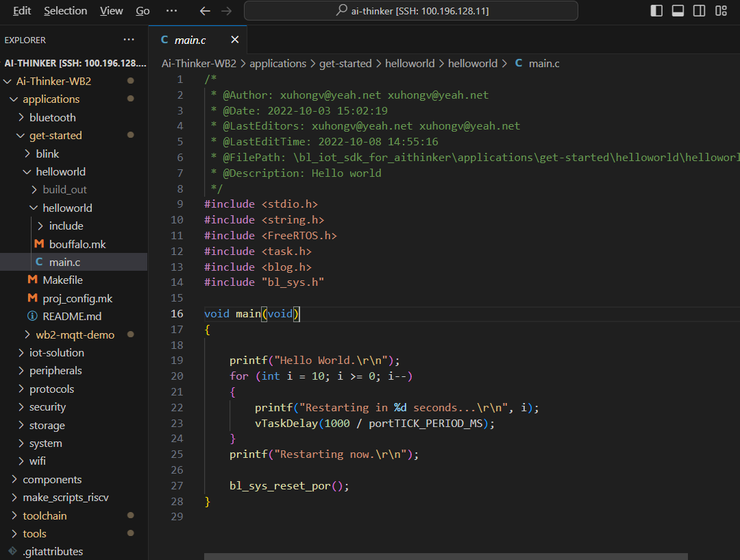Open the customize layout icon
740x560 pixels.
(721, 11)
